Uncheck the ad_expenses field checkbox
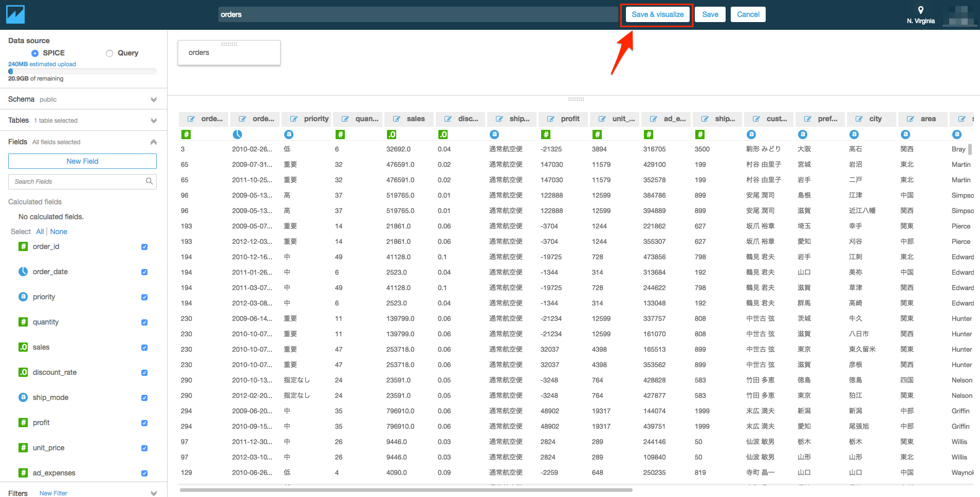Image resolution: width=980 pixels, height=497 pixels. [x=144, y=473]
